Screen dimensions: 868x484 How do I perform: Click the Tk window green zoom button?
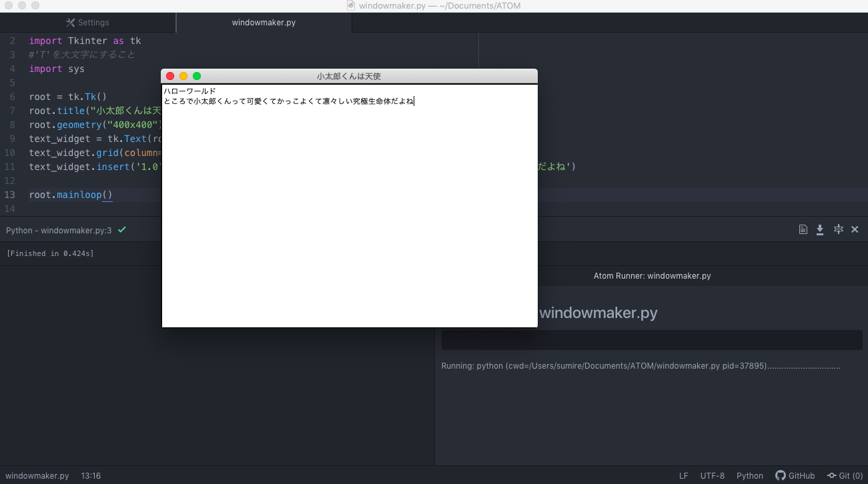[x=197, y=76]
